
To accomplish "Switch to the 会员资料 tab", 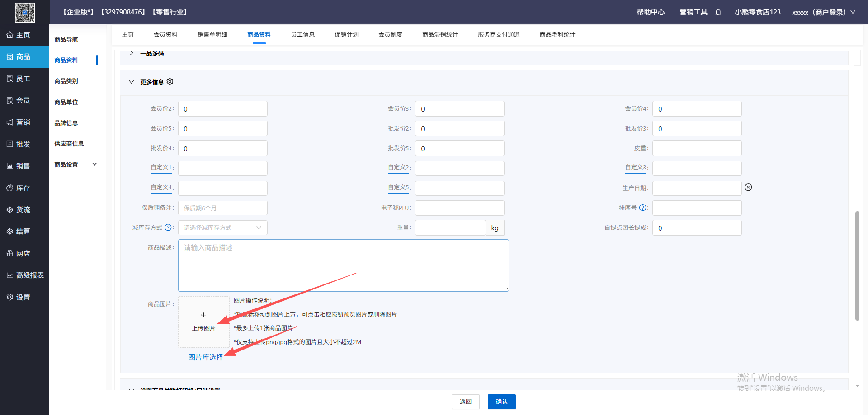I will pyautogui.click(x=165, y=34).
